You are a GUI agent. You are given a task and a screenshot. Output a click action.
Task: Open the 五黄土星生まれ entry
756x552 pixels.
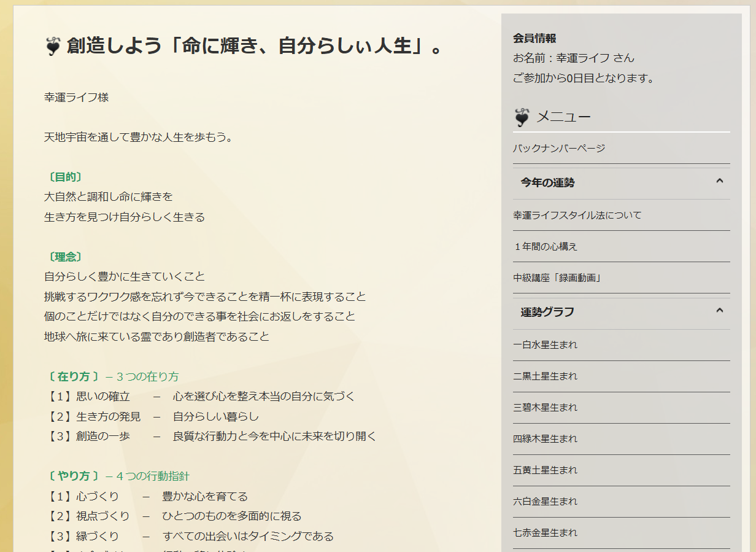pos(545,470)
